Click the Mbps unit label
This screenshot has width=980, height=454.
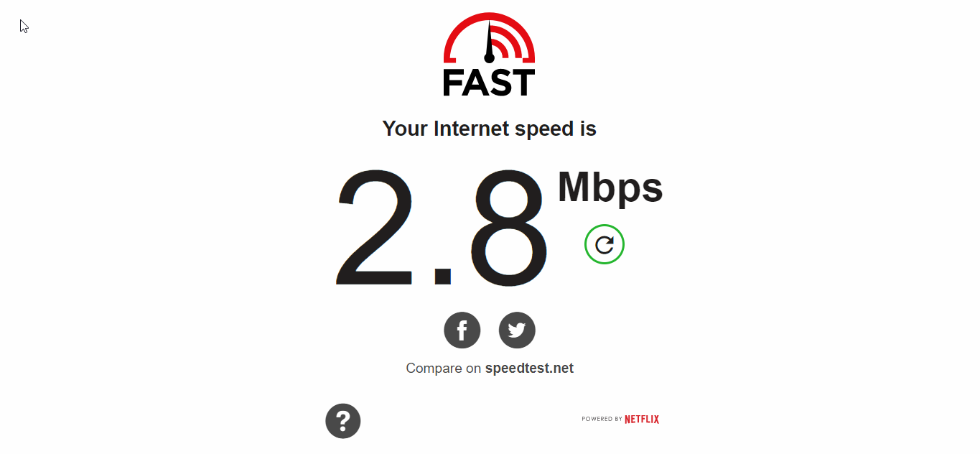(610, 187)
